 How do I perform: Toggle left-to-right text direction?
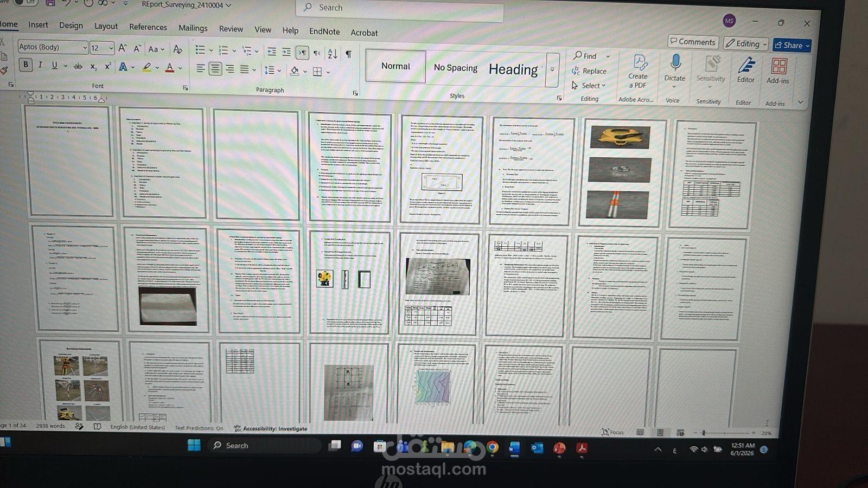[302, 53]
